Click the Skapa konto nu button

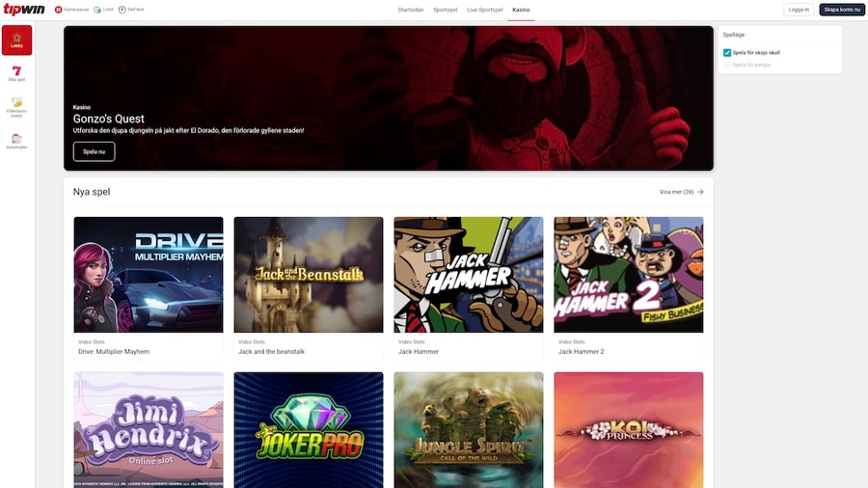click(841, 10)
